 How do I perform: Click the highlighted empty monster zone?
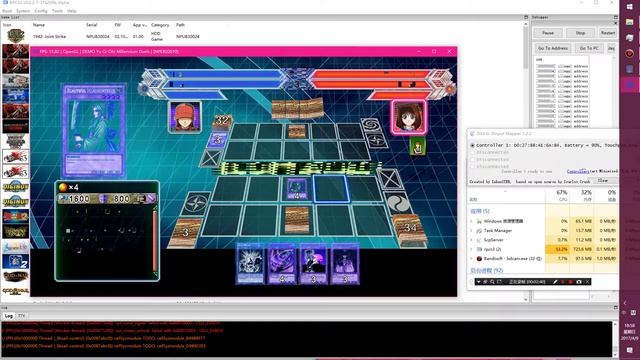[331, 189]
